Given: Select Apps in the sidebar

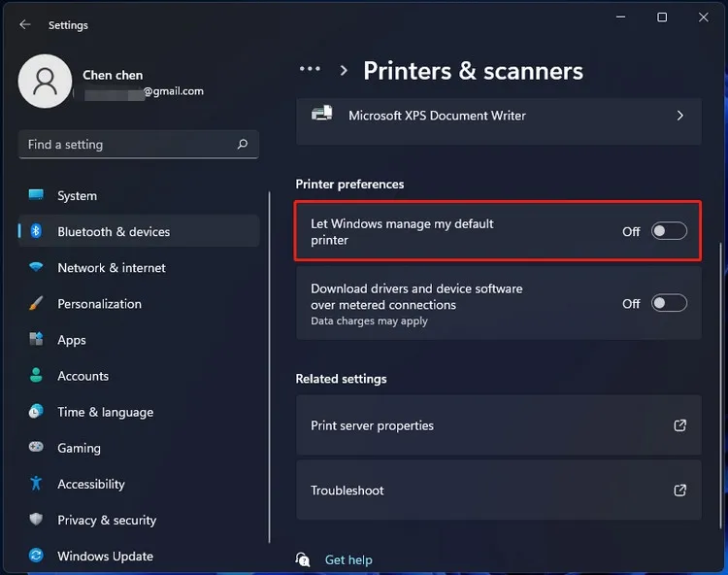Looking at the screenshot, I should point(139,340).
